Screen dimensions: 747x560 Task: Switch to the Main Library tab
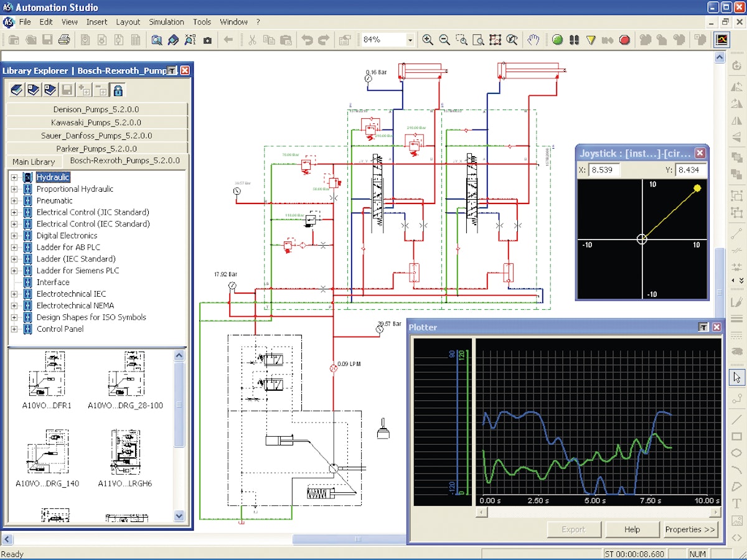coord(33,161)
